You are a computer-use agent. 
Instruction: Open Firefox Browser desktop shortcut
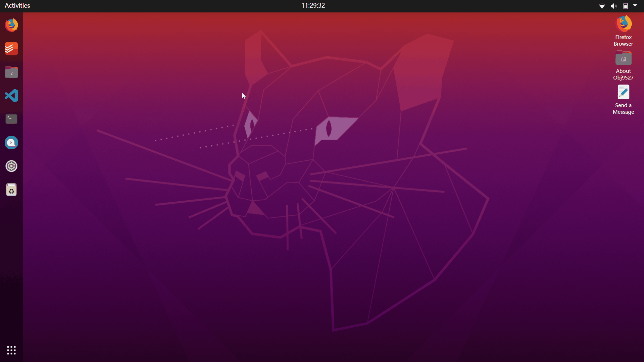click(x=623, y=31)
